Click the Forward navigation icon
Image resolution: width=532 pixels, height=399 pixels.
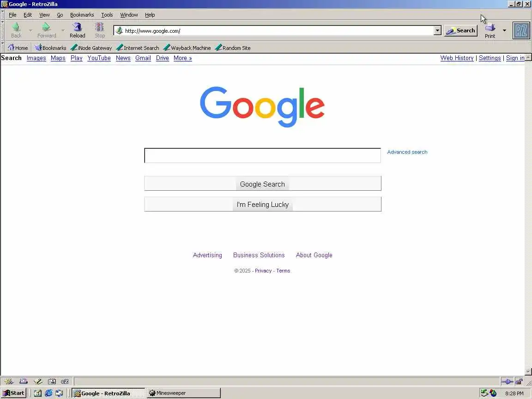tap(47, 30)
